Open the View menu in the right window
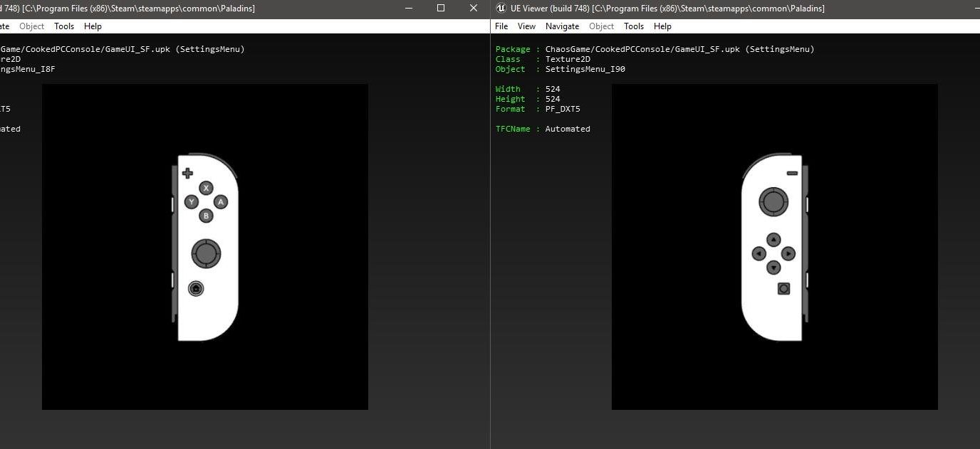This screenshot has width=980, height=449. coord(526,26)
